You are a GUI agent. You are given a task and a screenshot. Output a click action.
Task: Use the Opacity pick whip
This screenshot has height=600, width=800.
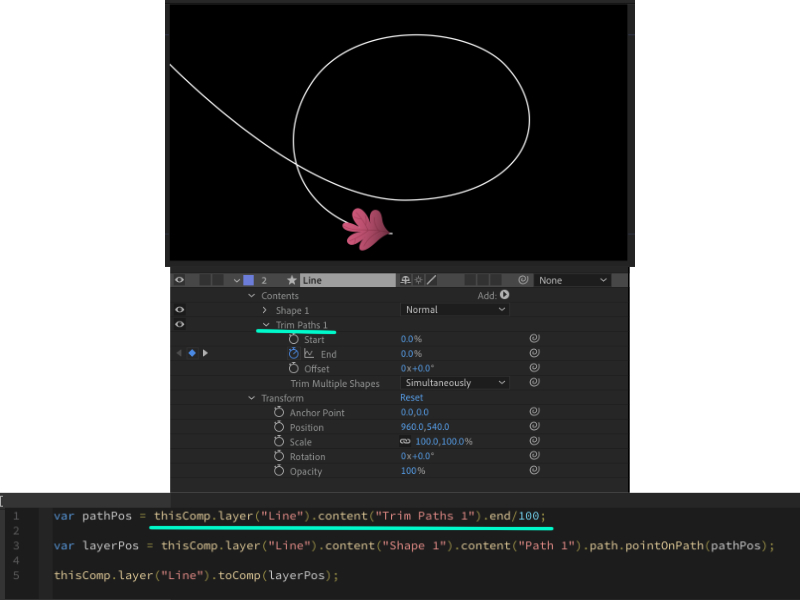point(534,470)
